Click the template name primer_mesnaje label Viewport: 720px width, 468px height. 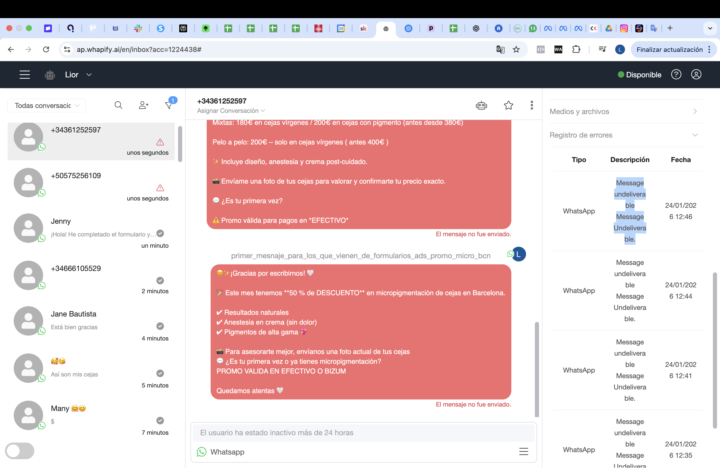360,256
